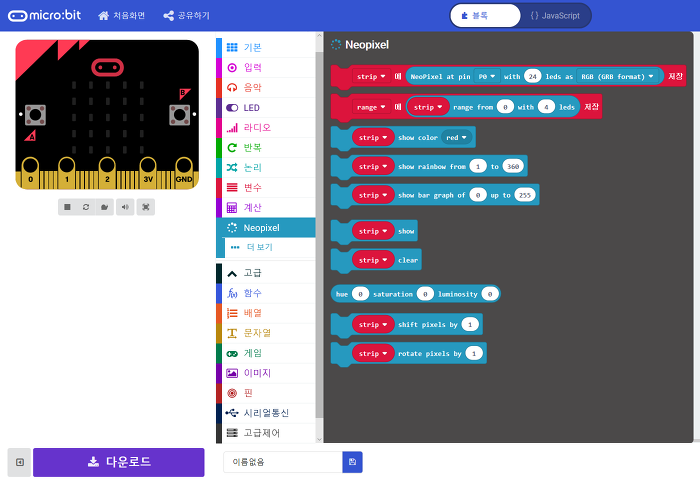Tap button B on simulated micro:bit
700x479 pixels.
click(180, 115)
